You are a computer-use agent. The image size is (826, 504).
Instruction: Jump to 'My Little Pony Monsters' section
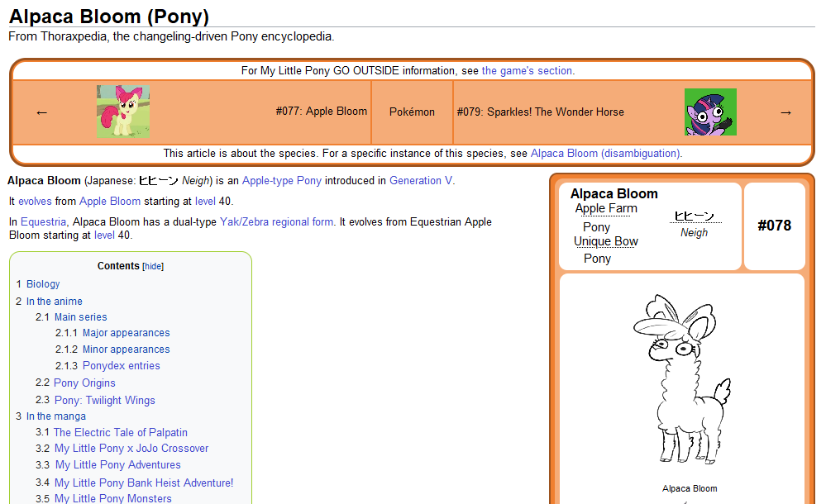[113, 498]
